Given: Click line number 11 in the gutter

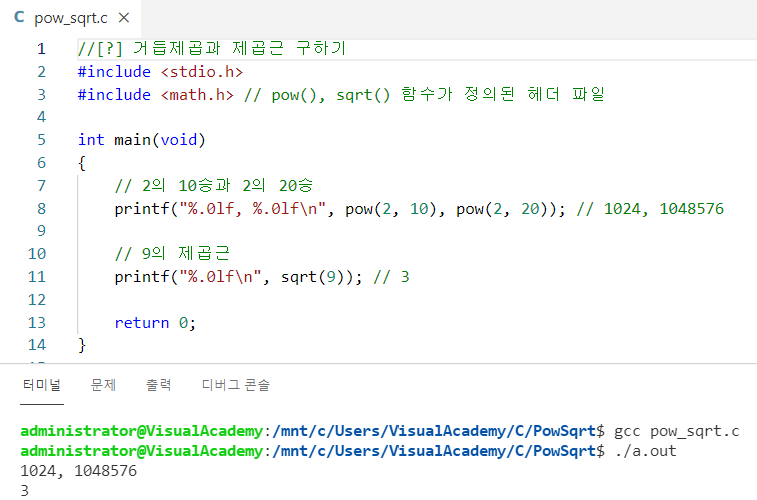Looking at the screenshot, I should [38, 277].
